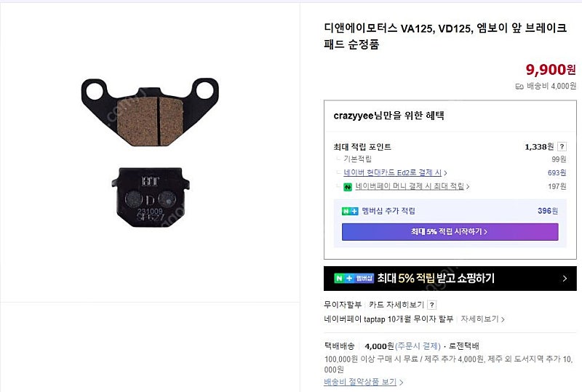This screenshot has height=392, width=582.
Task: Click the delivery truck icon near 배송비
Action: click(519, 87)
